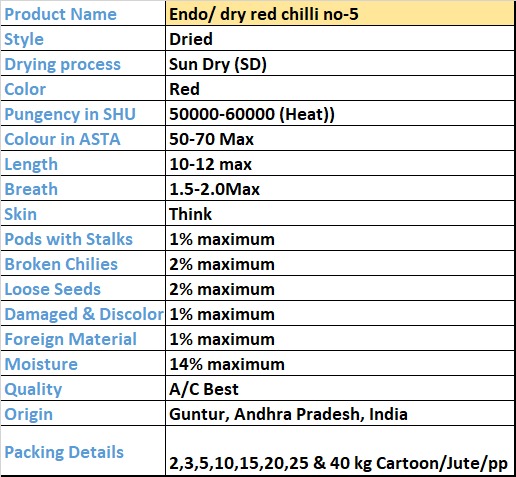
Task: Select the Product Name label cell
Action: [83, 14]
